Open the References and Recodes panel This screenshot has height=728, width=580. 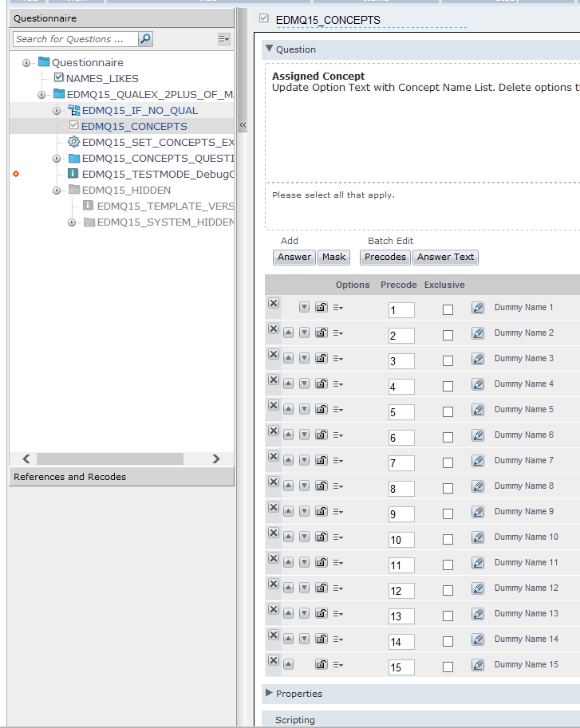(x=122, y=477)
